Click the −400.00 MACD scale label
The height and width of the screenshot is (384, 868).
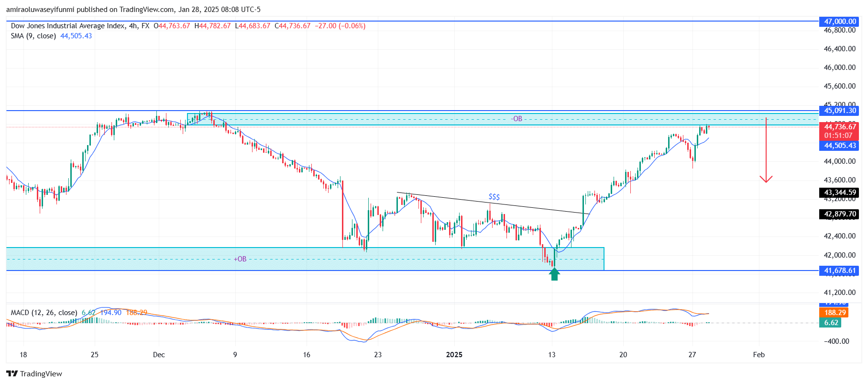point(836,341)
